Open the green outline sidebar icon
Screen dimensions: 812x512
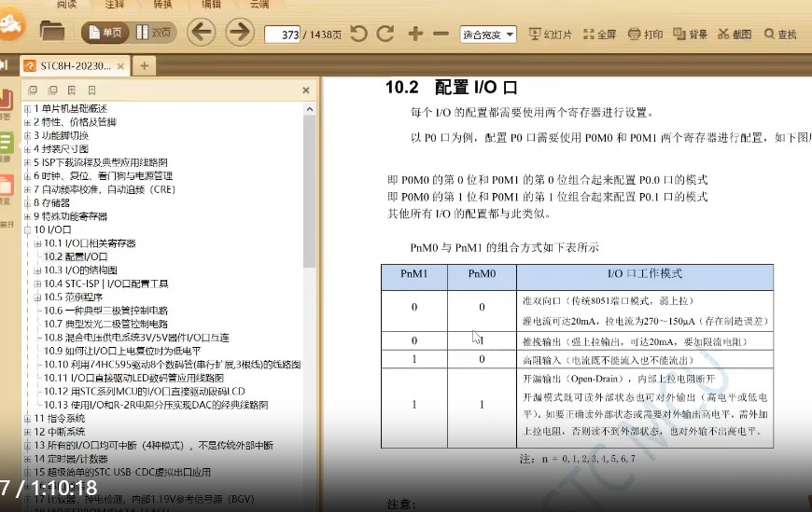pyautogui.click(x=7, y=143)
